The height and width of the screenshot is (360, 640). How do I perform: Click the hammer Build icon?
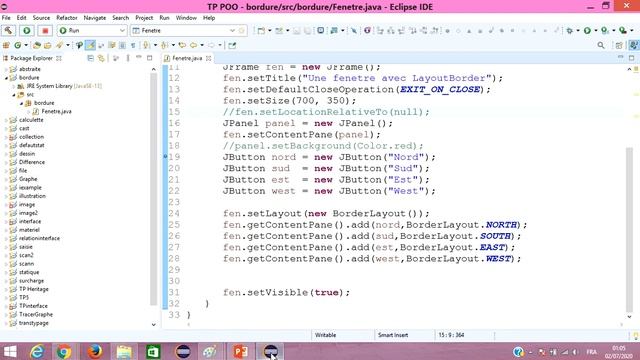8,31
